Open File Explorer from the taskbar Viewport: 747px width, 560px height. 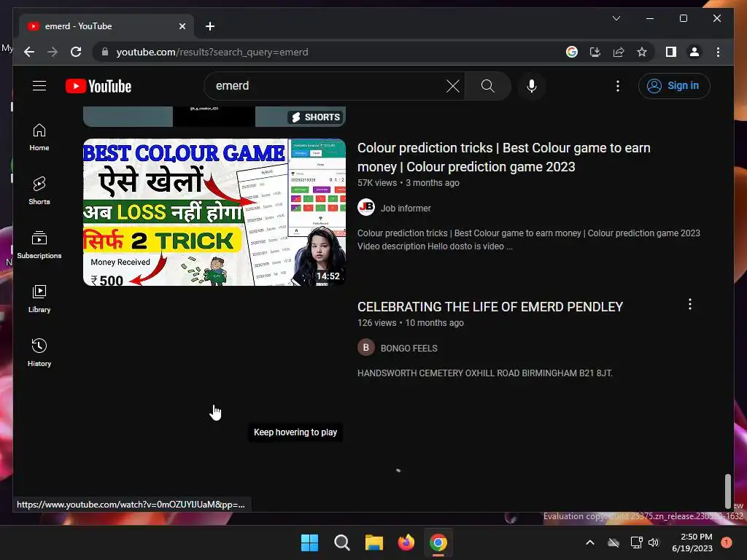(374, 542)
